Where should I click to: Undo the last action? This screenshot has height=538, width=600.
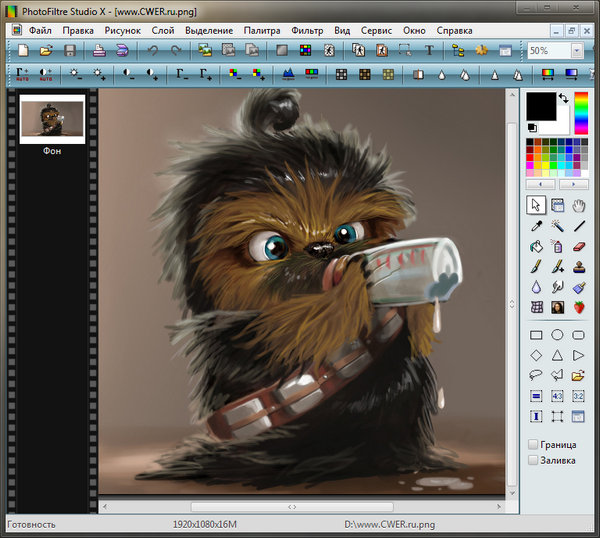tap(152, 51)
